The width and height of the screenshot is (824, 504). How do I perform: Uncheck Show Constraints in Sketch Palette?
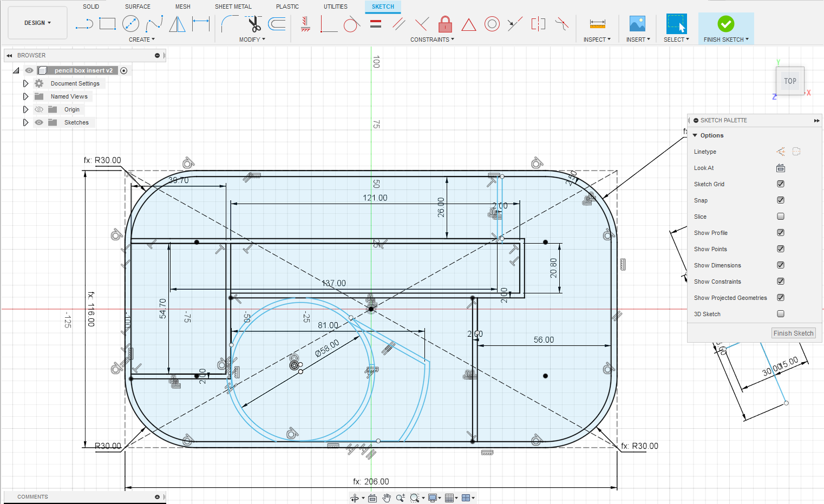(x=780, y=281)
